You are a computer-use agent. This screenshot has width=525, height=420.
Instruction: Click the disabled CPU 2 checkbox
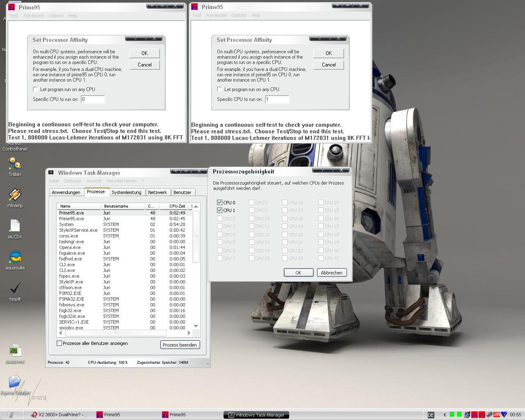[219, 218]
